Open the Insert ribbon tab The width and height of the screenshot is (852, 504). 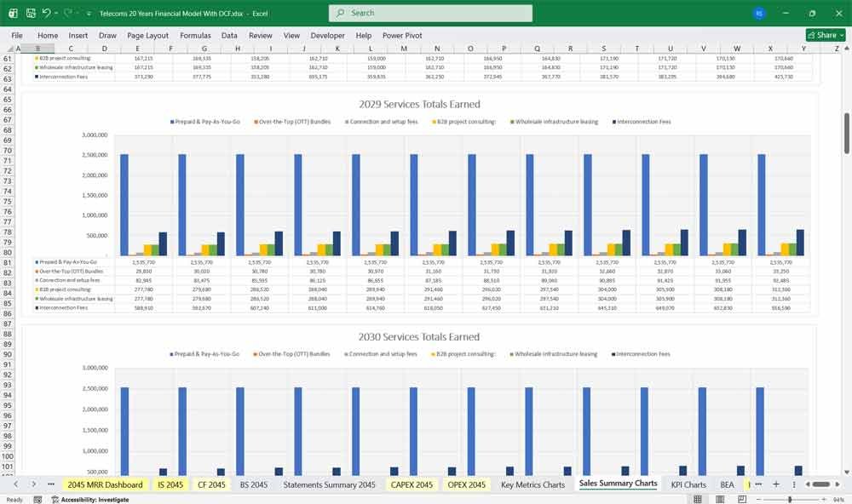(x=78, y=35)
